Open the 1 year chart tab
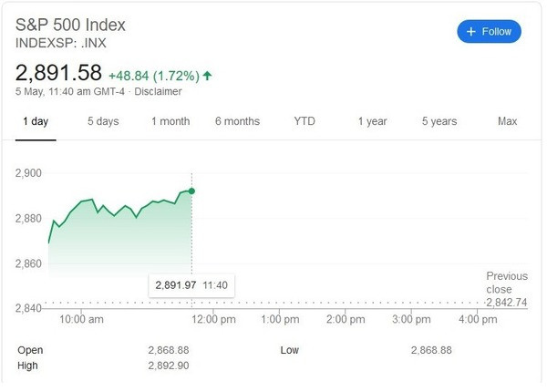Image resolution: width=547 pixels, height=392 pixels. point(372,121)
